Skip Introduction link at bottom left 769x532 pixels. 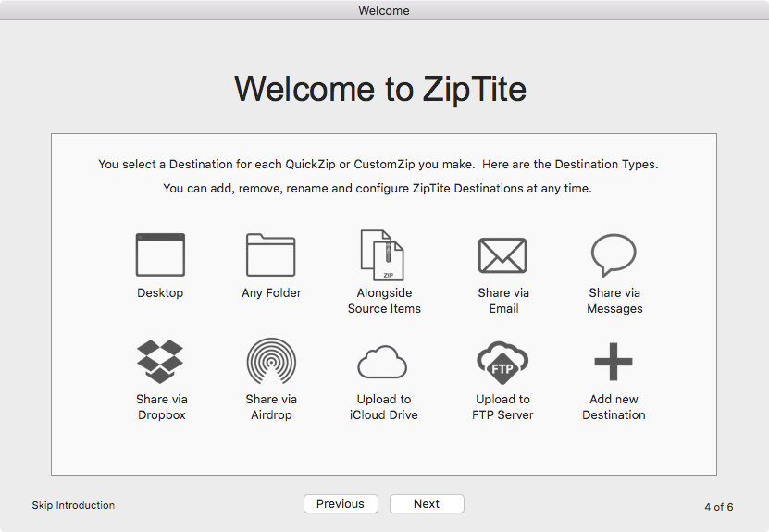pos(73,505)
